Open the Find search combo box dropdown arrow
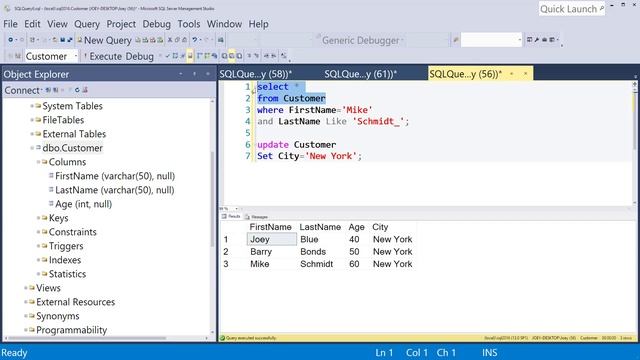Screen dimensions: 640x360 (x=520, y=40)
